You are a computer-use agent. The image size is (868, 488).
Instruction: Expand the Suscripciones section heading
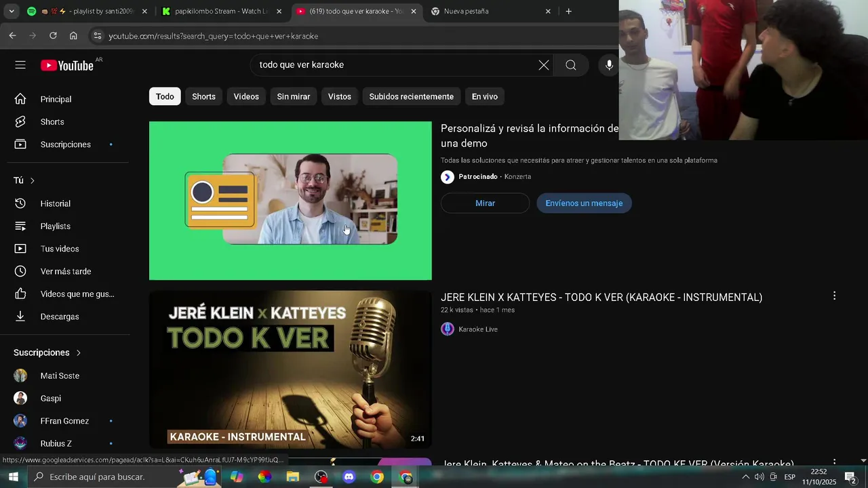[47, 352]
